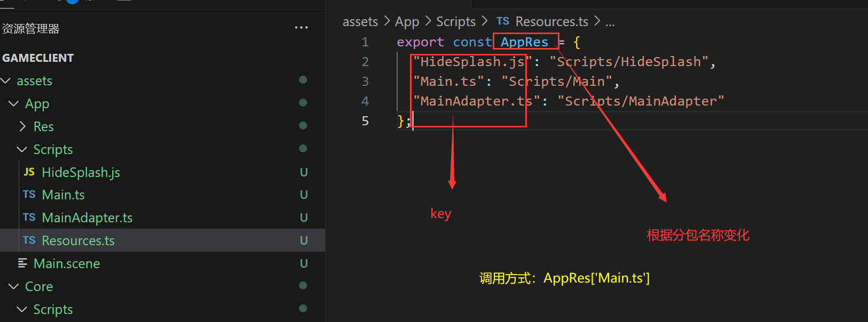This screenshot has height=322, width=868.
Task: Click the TS icon beside Resources.ts in explorer
Action: tap(29, 240)
